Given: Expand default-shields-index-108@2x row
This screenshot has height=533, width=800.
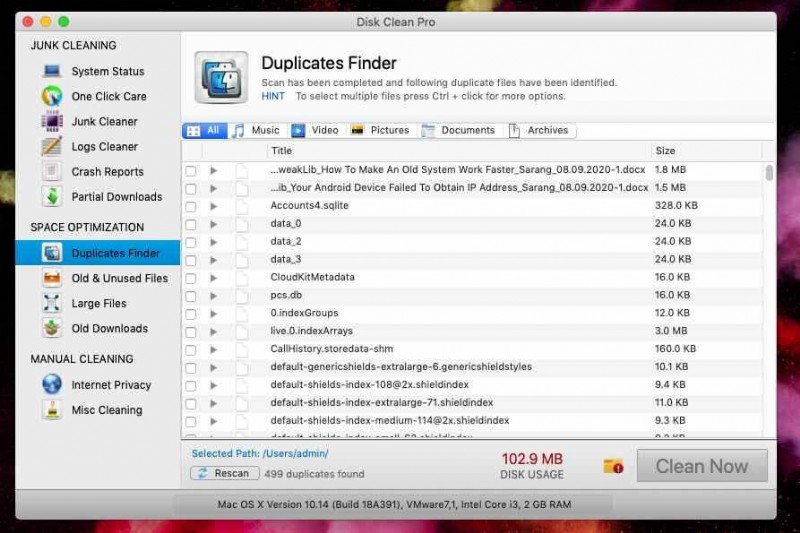Looking at the screenshot, I should click(214, 385).
